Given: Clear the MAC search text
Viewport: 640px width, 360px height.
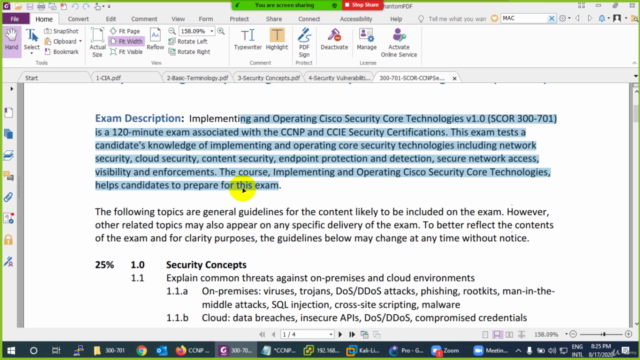Looking at the screenshot, I should tap(551, 18).
